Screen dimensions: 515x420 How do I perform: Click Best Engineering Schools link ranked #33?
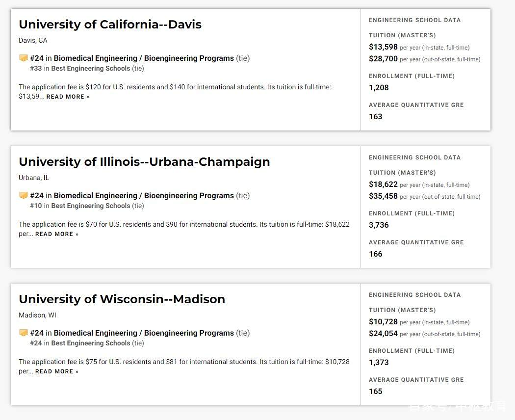[91, 68]
